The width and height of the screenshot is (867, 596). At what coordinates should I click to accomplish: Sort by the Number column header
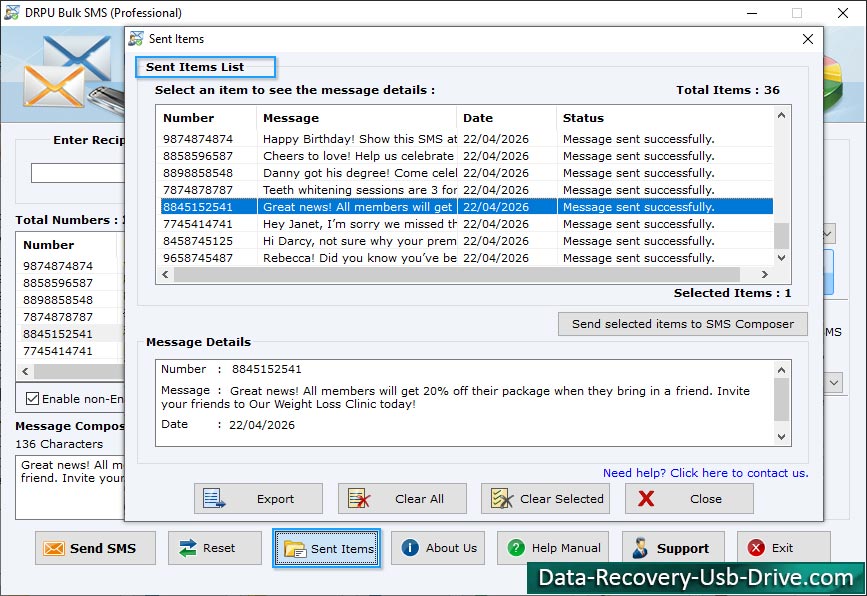click(x=207, y=118)
